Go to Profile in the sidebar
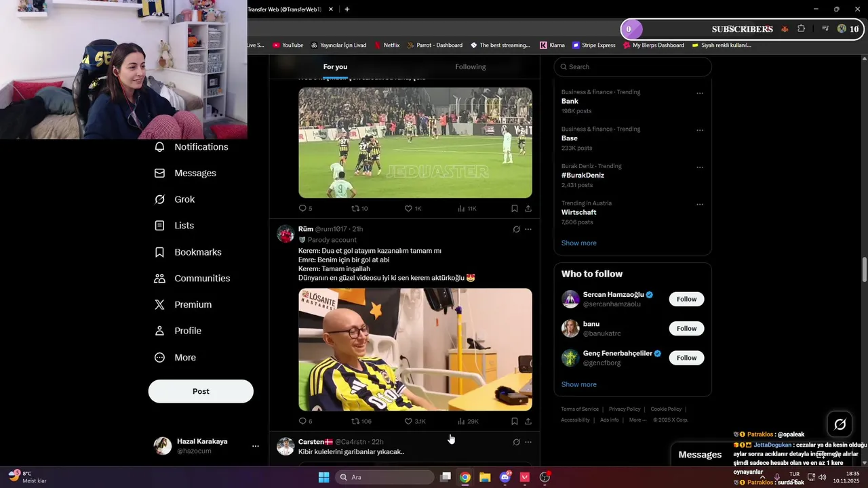 click(x=178, y=331)
